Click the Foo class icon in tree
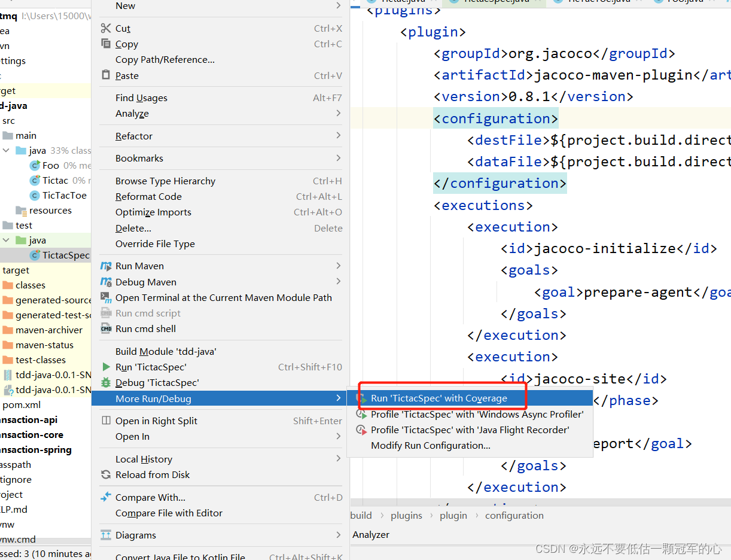Screen dimensions: 731x560 click(35, 165)
